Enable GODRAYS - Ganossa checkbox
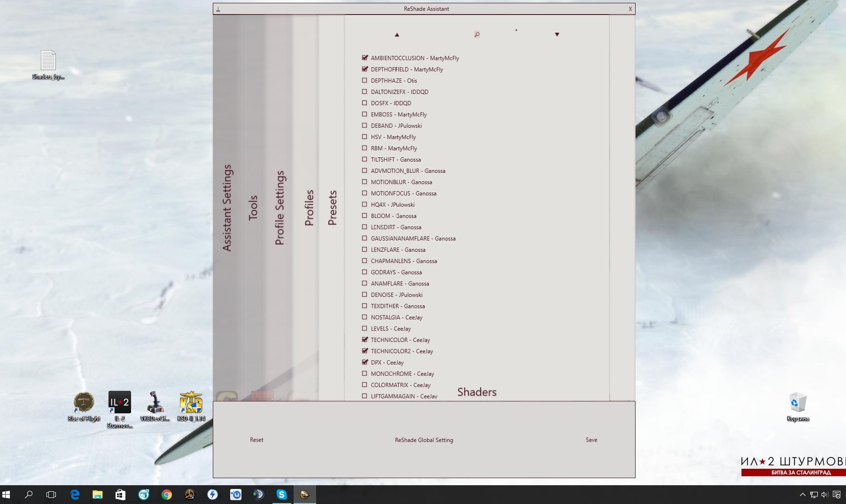Screen dimensions: 846x504 tap(365, 272)
